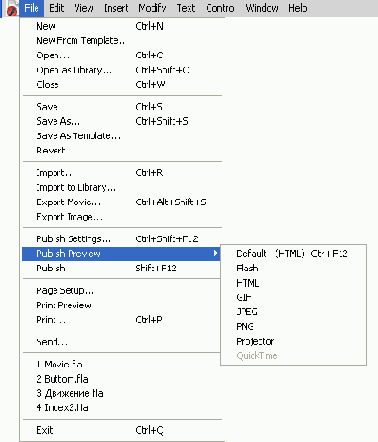378x442 pixels.
Task: Pick GIF preview format
Action: point(293,297)
